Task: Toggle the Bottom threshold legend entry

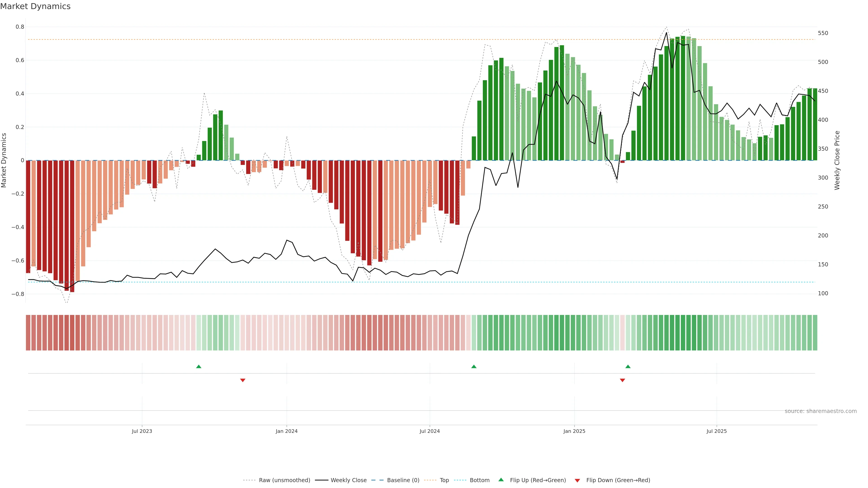Action: (479, 480)
